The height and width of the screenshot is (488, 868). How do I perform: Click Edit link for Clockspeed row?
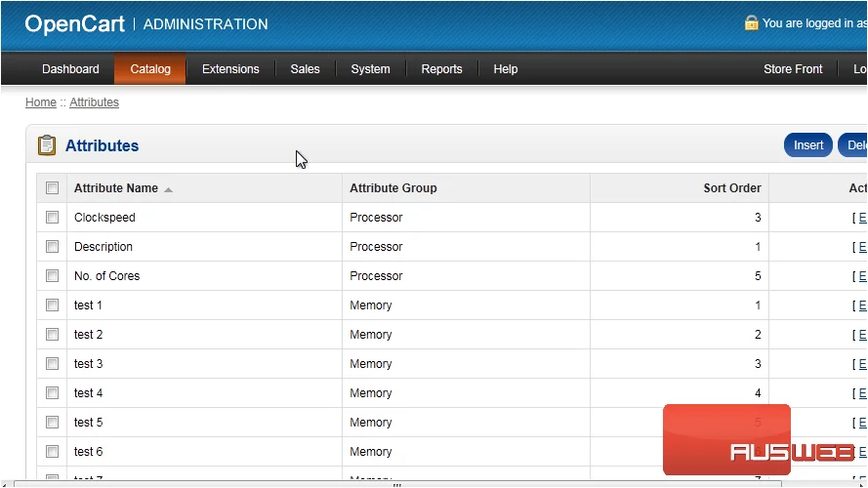[862, 218]
